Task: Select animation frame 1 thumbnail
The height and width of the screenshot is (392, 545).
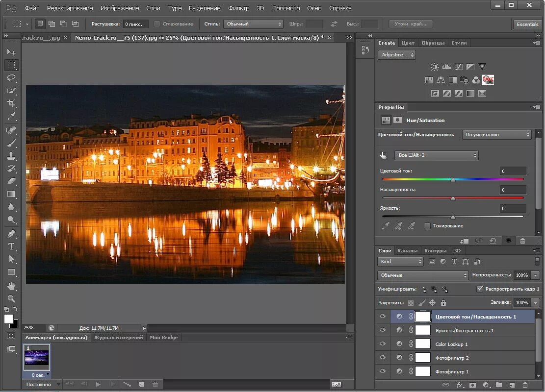Action: (37, 357)
